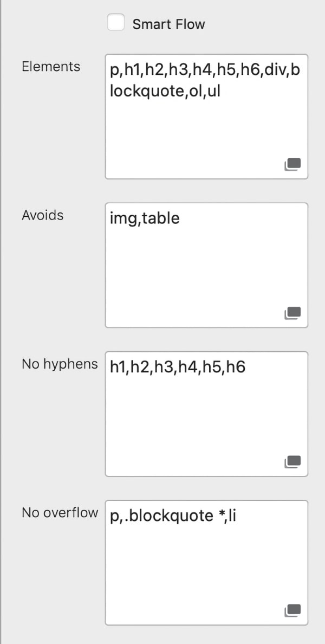Focus the No overflow text area

[x=206, y=569]
